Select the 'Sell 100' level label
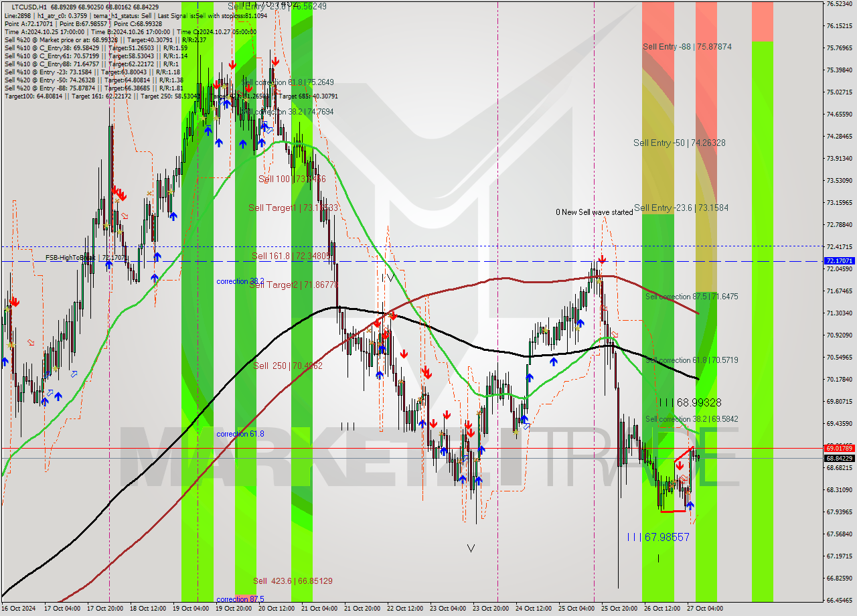 tap(292, 179)
